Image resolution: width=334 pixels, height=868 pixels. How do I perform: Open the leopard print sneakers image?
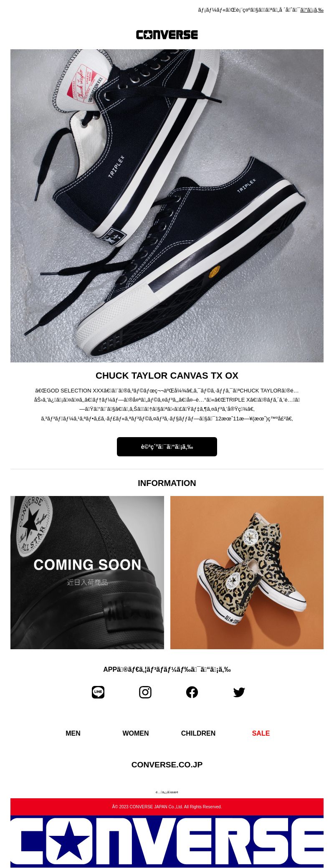coord(247,572)
